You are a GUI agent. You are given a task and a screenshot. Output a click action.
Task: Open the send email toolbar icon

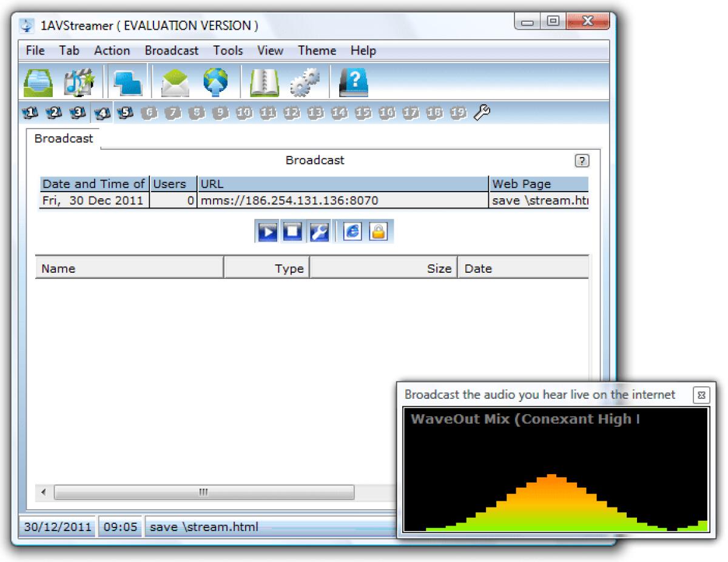point(174,82)
